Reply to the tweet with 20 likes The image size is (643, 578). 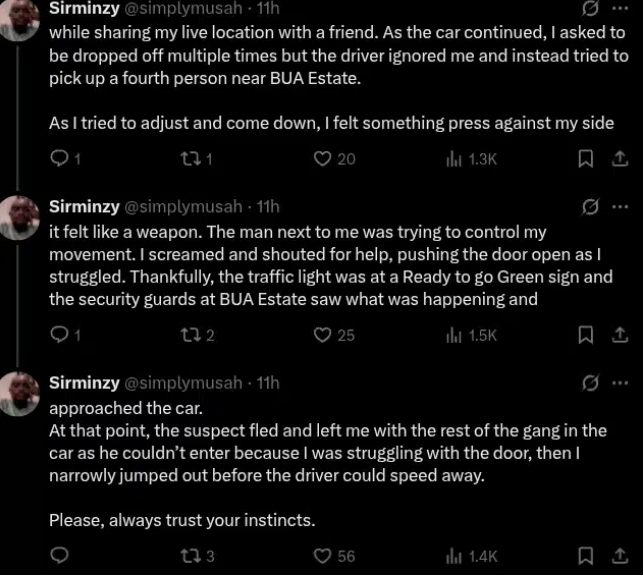pyautogui.click(x=59, y=158)
